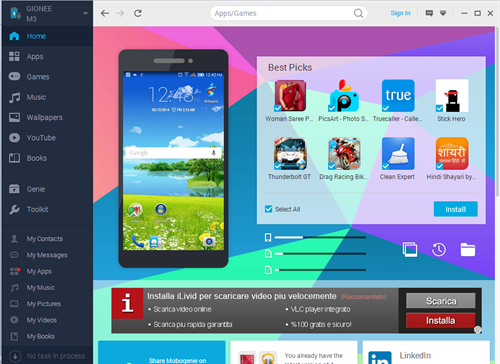The height and width of the screenshot is (364, 500).
Task: Open the Clean Expert broom icon
Action: click(398, 153)
